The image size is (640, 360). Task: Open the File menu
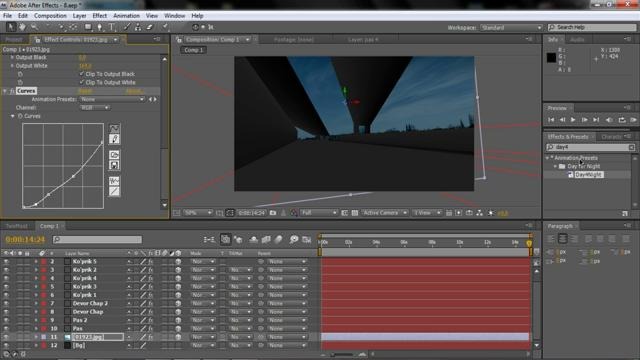pyautogui.click(x=7, y=16)
